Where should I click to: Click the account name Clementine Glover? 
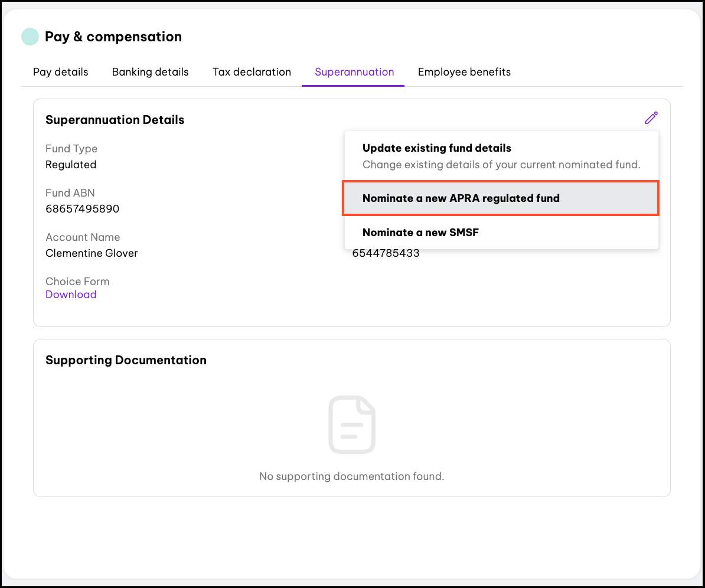(92, 253)
